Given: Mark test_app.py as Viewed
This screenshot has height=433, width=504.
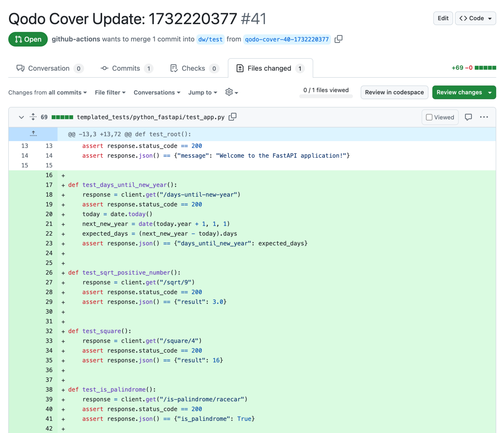Looking at the screenshot, I should (x=429, y=117).
